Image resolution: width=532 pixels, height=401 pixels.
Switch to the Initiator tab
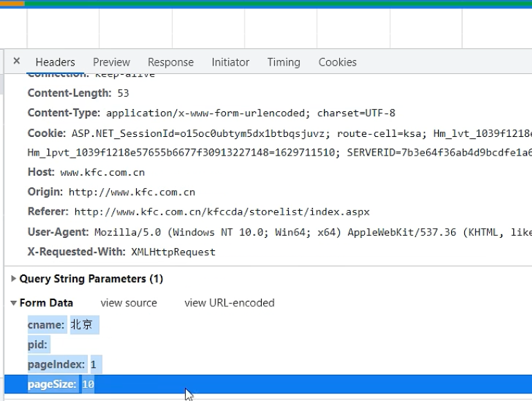[230, 62]
